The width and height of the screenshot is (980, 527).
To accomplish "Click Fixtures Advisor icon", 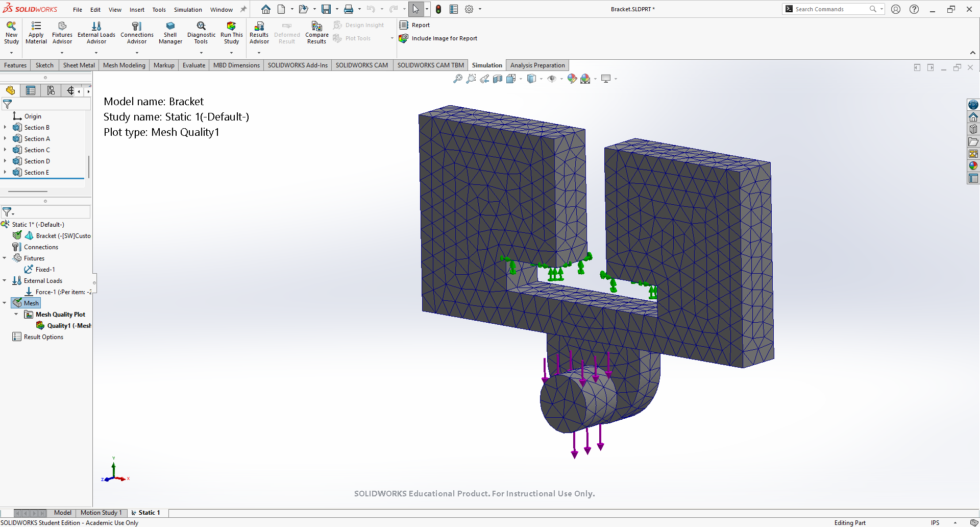I will pos(62,33).
